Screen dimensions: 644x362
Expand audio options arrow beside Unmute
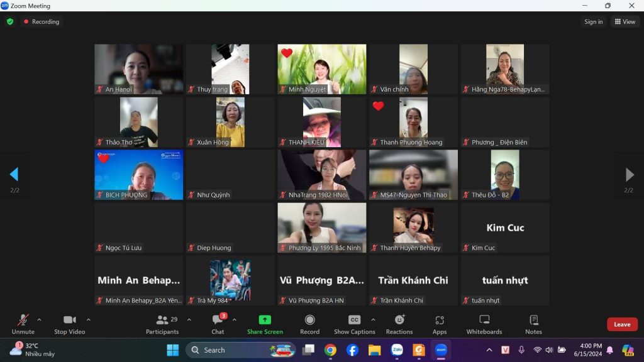pyautogui.click(x=39, y=319)
